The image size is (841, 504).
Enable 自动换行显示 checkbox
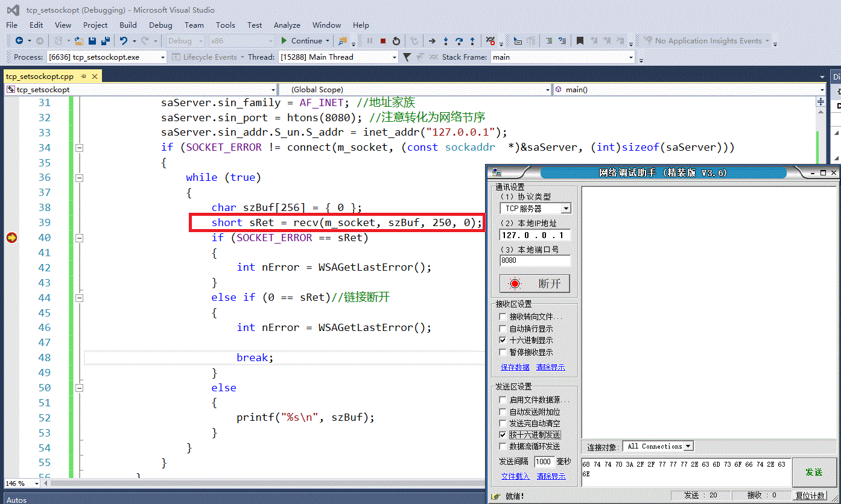pos(503,329)
